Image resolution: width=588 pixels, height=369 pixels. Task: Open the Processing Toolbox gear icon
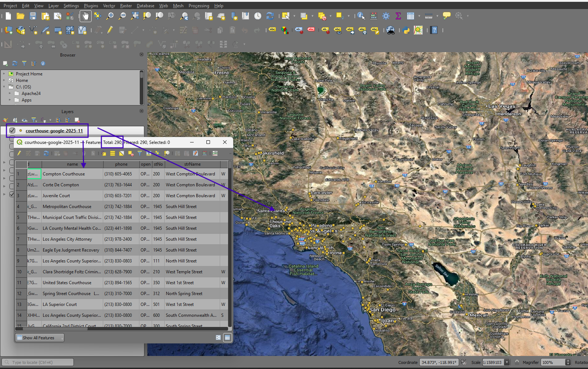pyautogui.click(x=386, y=16)
